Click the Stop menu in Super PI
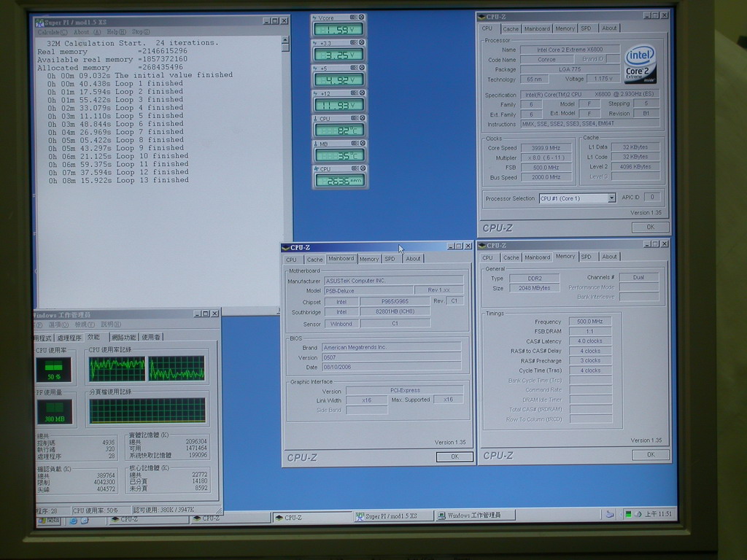Viewport: 747px width, 560px height. click(x=141, y=32)
